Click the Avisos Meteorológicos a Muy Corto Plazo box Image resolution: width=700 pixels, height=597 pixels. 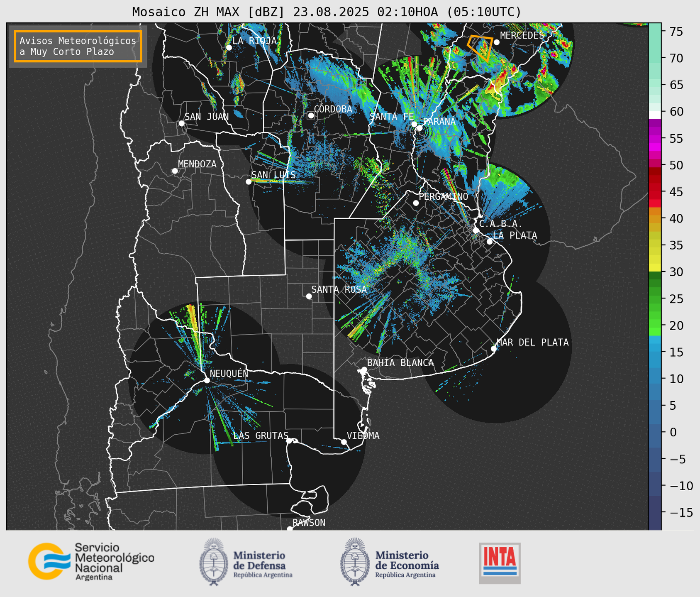(78, 46)
